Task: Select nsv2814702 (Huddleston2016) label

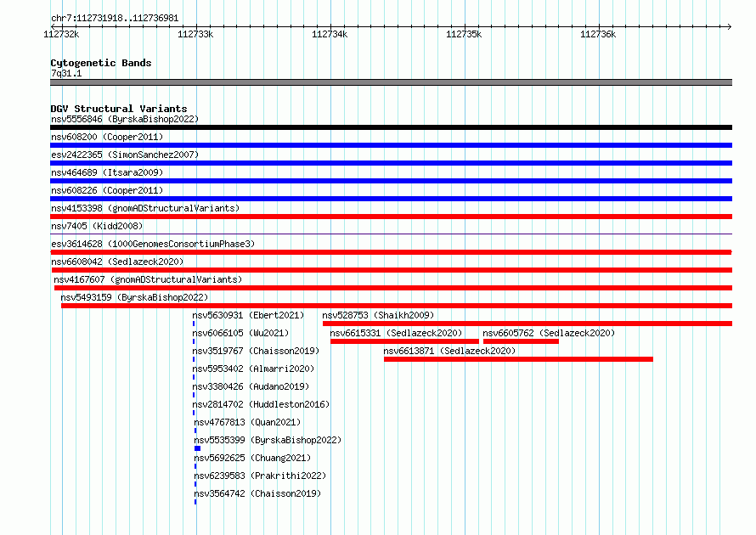Action: [261, 404]
